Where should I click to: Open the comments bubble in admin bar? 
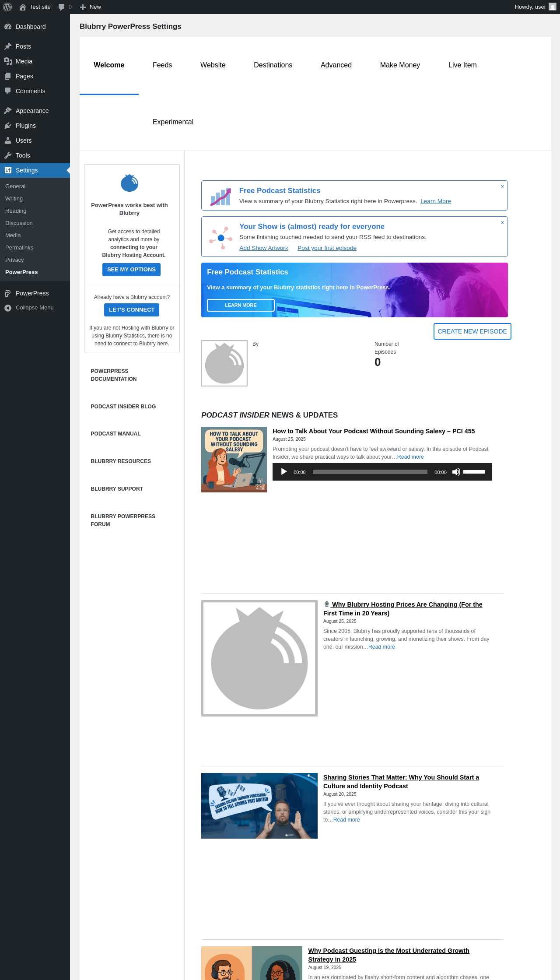pyautogui.click(x=65, y=7)
